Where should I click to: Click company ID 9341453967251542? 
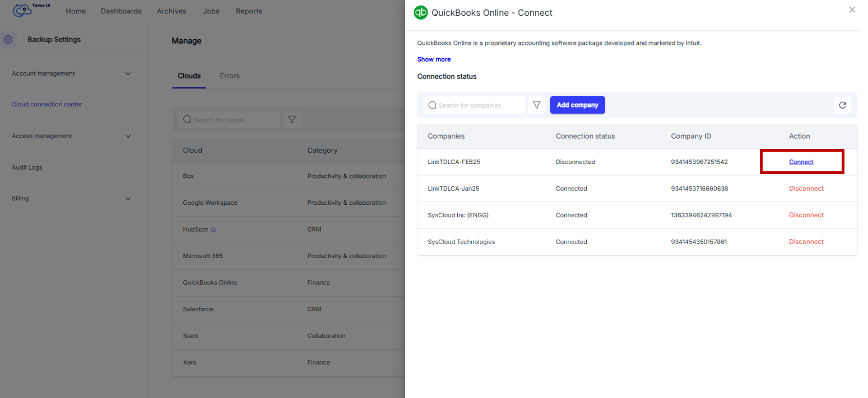[x=699, y=162]
